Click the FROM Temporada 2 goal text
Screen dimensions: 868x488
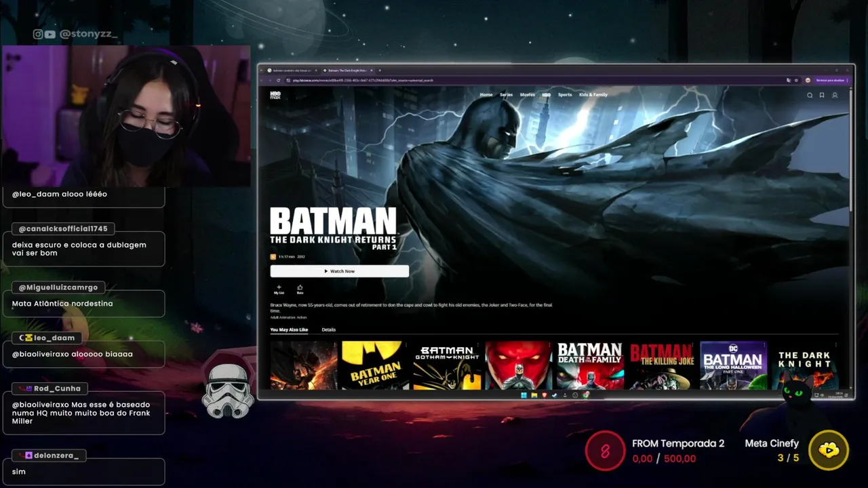678,443
